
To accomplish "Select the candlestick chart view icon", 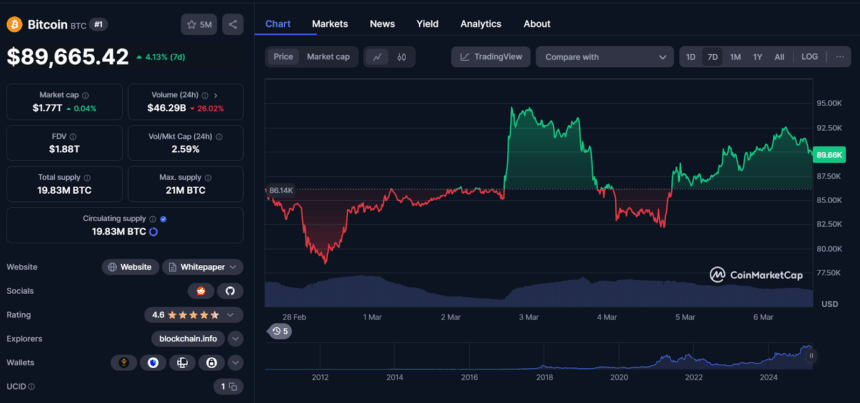I will [x=401, y=57].
